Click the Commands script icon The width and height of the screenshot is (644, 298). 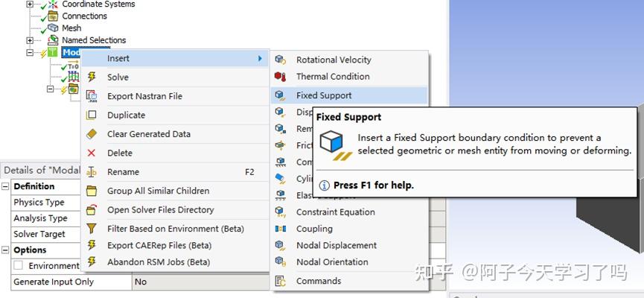(280, 281)
